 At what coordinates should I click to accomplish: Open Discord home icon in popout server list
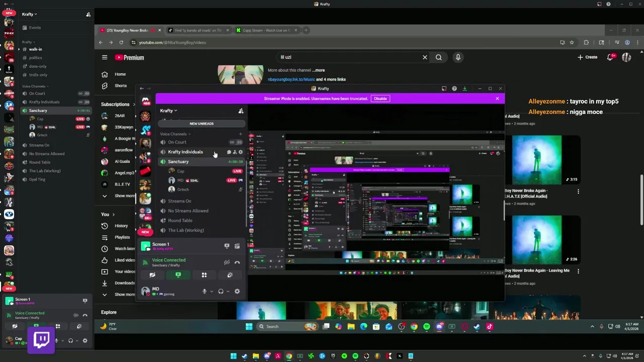[145, 101]
